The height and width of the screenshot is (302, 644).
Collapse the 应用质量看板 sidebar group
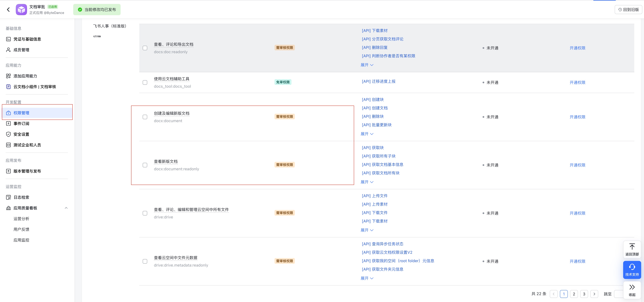pos(66,208)
